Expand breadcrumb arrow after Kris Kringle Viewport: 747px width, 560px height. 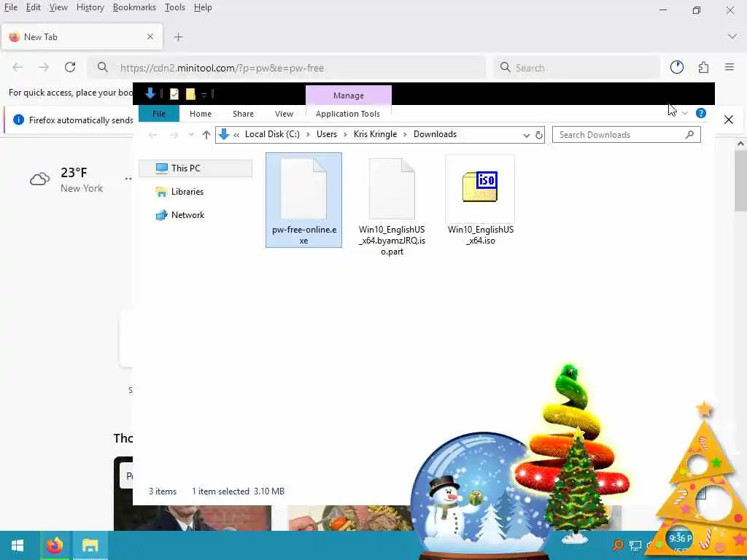click(406, 135)
